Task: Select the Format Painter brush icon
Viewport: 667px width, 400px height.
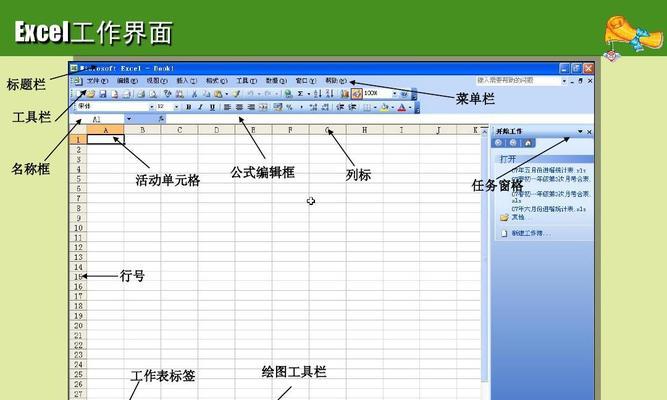Action: coord(236,94)
